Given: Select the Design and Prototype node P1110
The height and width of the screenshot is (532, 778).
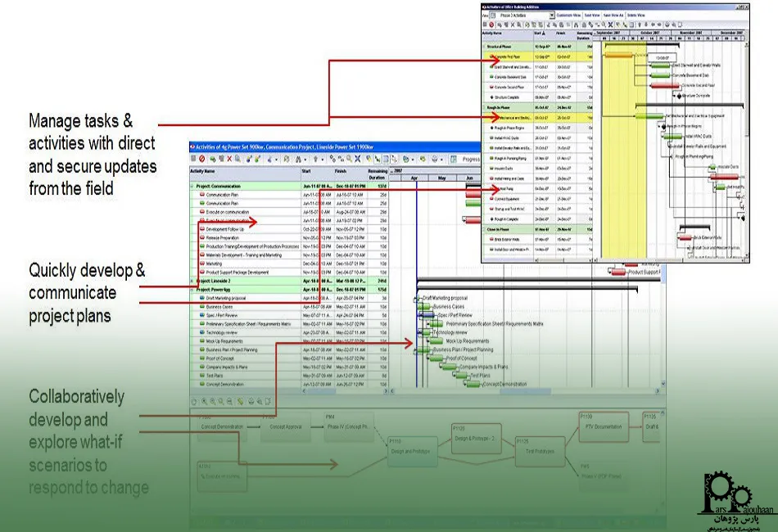Looking at the screenshot, I should (408, 451).
